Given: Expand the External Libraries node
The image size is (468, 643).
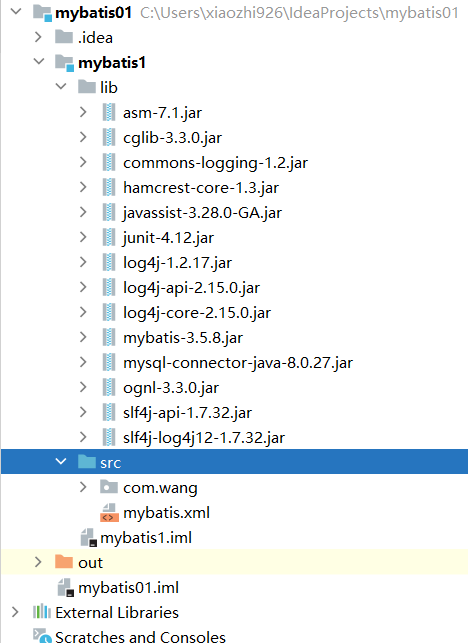Looking at the screenshot, I should [15, 612].
